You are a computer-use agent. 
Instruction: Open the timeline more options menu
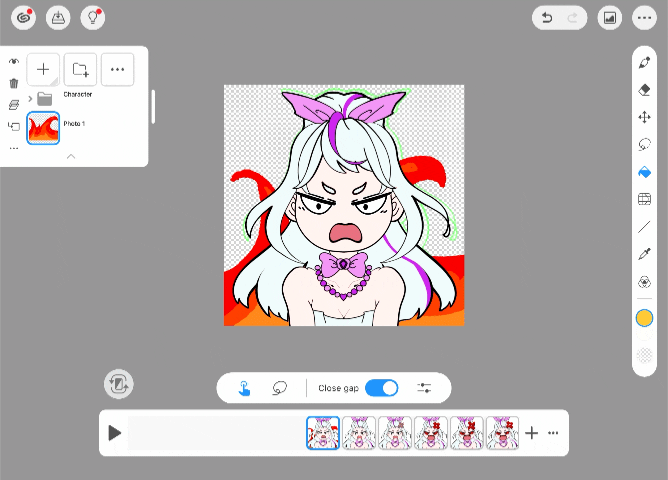553,433
